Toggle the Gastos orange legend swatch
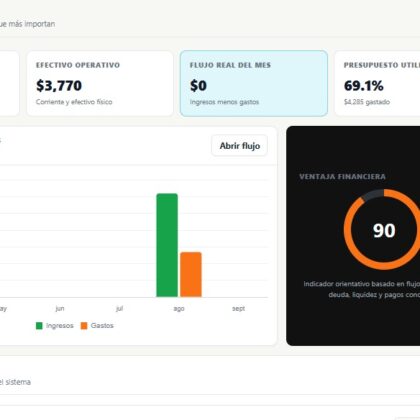 click(84, 326)
